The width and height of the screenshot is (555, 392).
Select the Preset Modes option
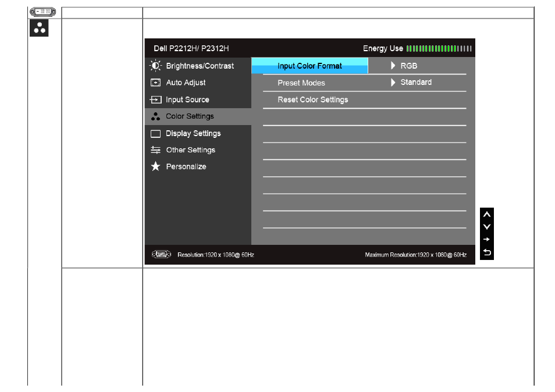301,83
